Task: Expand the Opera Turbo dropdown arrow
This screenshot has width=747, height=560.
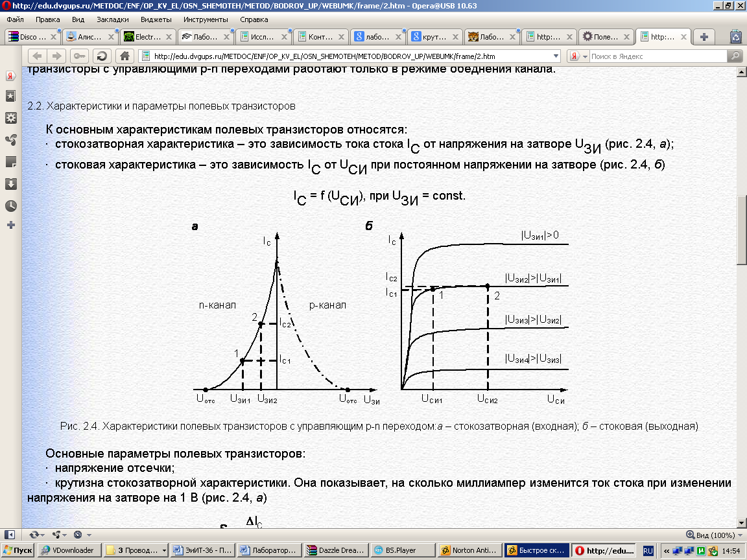Action: pos(89,535)
